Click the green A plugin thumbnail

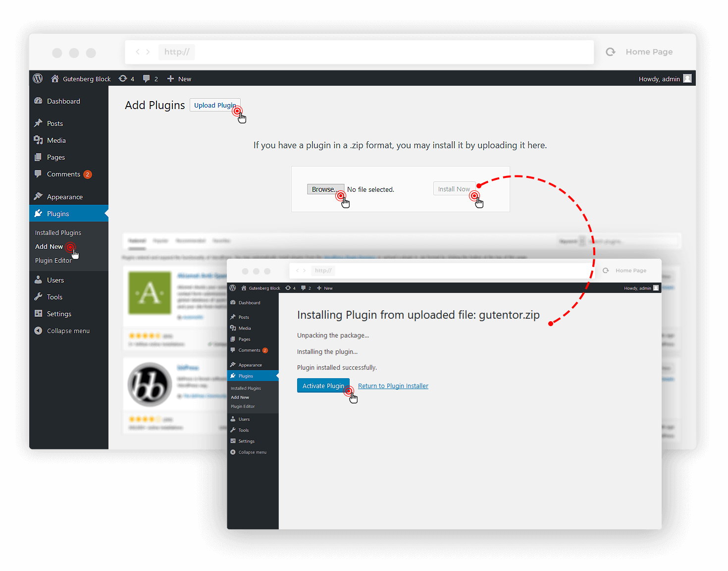pyautogui.click(x=150, y=292)
